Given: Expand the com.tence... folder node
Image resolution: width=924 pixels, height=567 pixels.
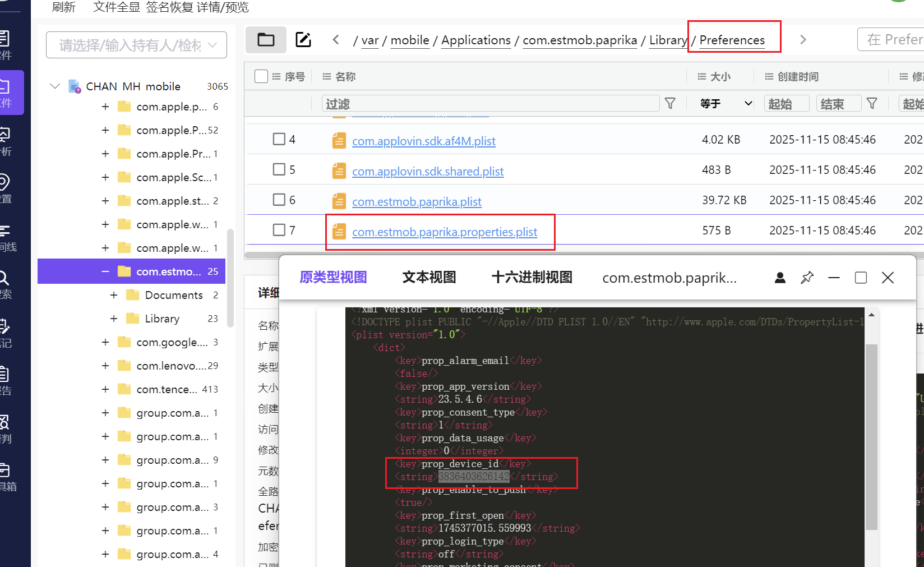Looking at the screenshot, I should (105, 389).
